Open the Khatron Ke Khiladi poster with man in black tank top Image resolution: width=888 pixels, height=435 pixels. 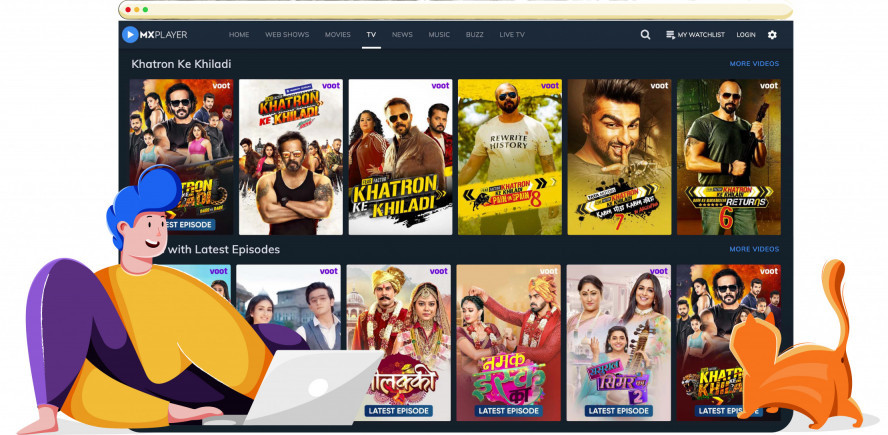[291, 157]
